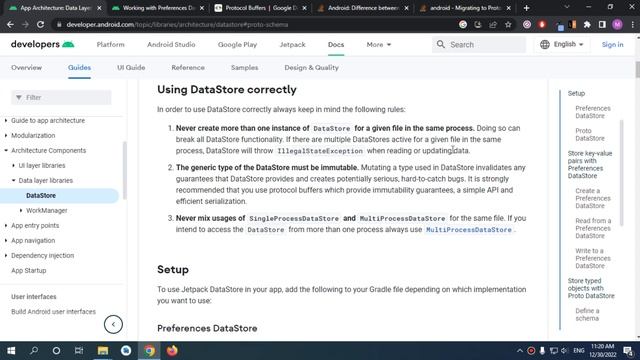
Task: Expand UI layer libraries
Action: click(x=13, y=165)
